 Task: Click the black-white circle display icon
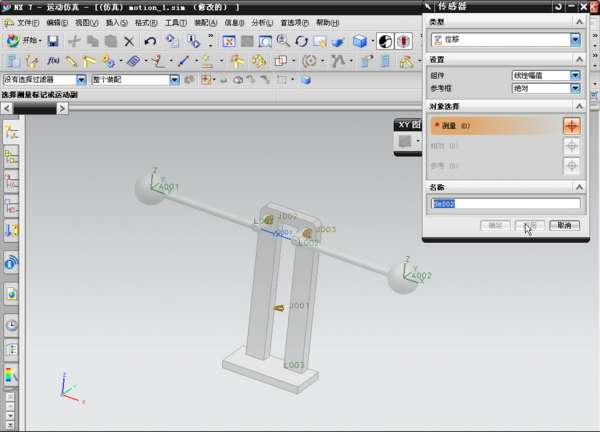tap(385, 41)
